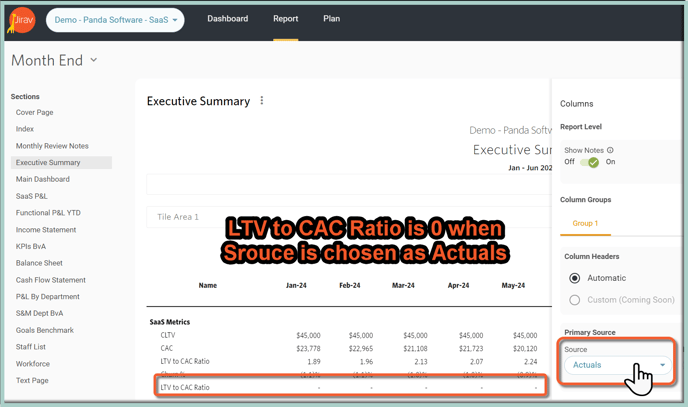Click the CAC value $20,120
This screenshot has width=688, height=407.
[525, 349]
